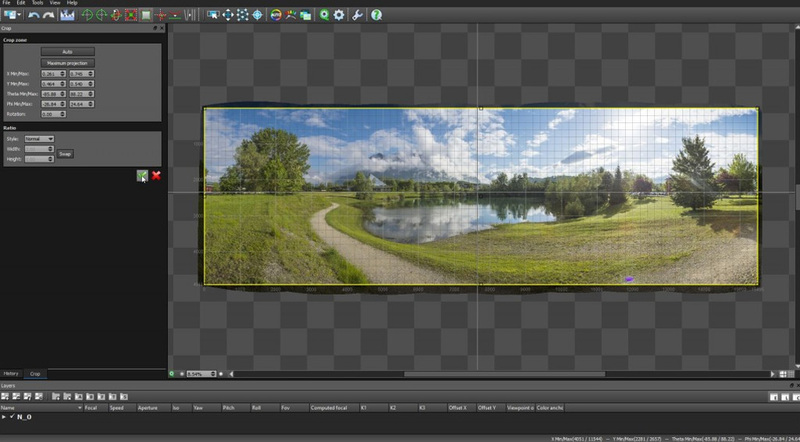Float the Crop panel
The width and height of the screenshot is (800, 442).
(x=155, y=29)
